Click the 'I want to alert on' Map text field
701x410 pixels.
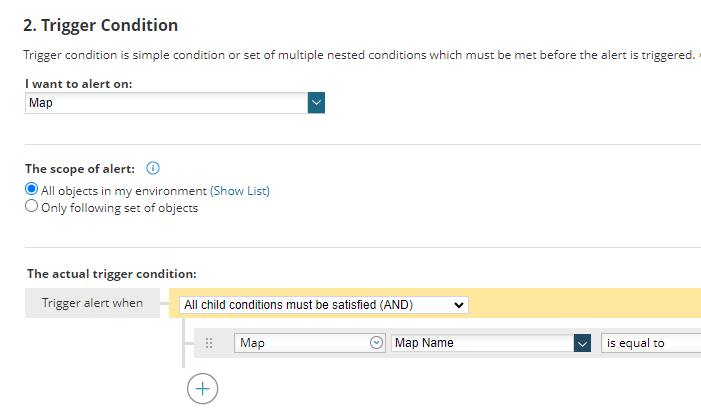[x=165, y=103]
